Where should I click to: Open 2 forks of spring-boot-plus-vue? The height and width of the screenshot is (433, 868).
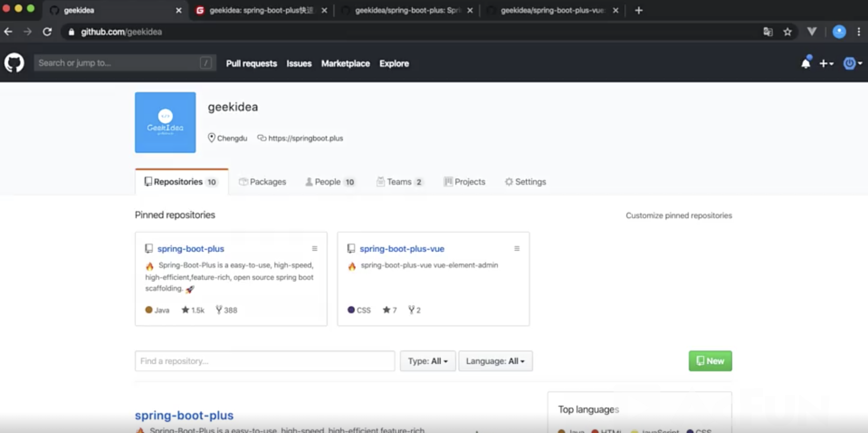[414, 310]
